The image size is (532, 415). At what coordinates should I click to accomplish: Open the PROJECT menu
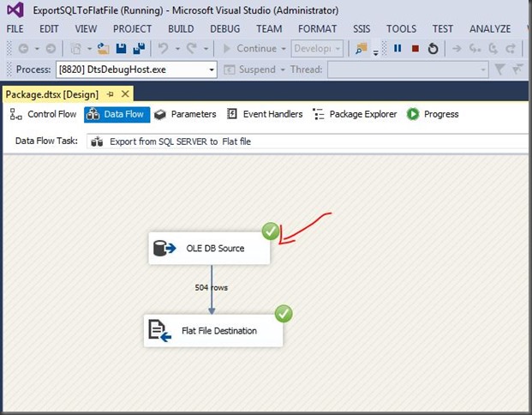coord(132,29)
